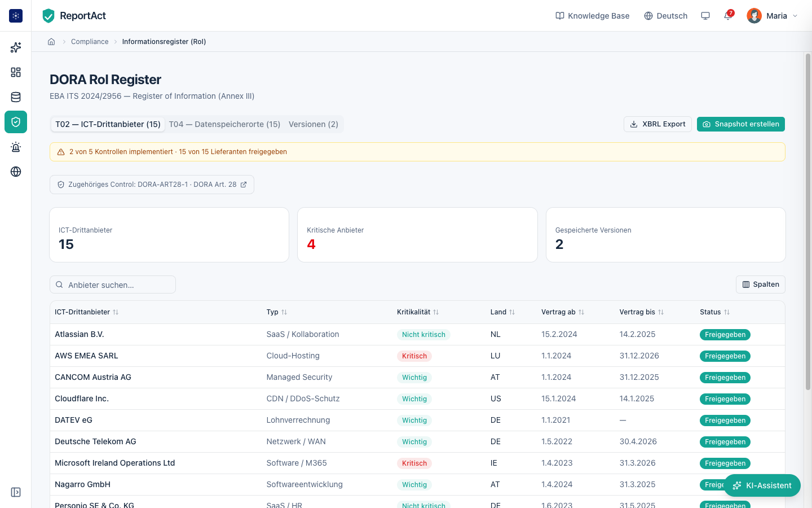
Task: Open the Deutsch language selector
Action: point(666,16)
